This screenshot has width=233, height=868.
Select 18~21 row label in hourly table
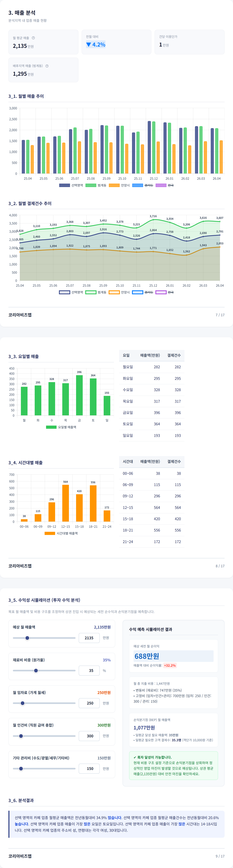(128, 530)
